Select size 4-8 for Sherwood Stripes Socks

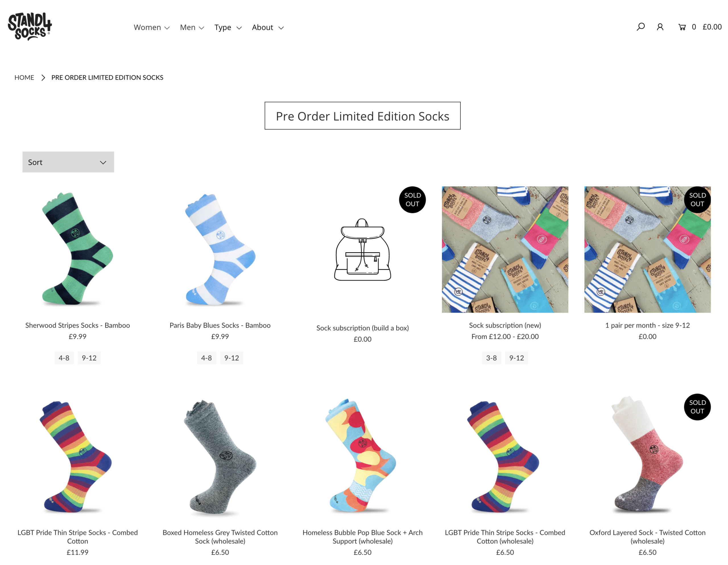click(64, 358)
